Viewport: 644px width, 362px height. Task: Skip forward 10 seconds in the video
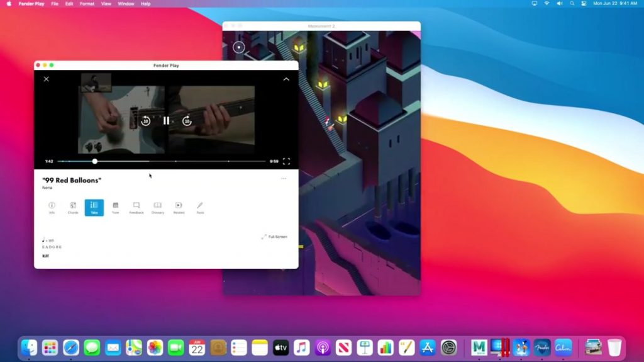point(187,121)
